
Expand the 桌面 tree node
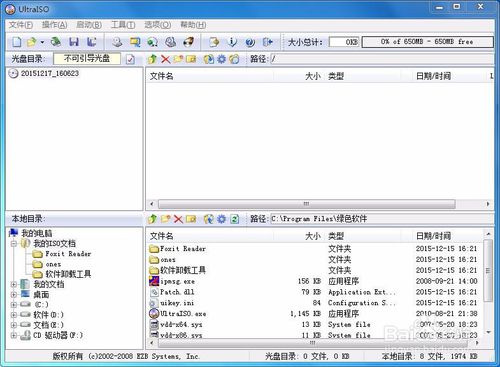(x=14, y=295)
